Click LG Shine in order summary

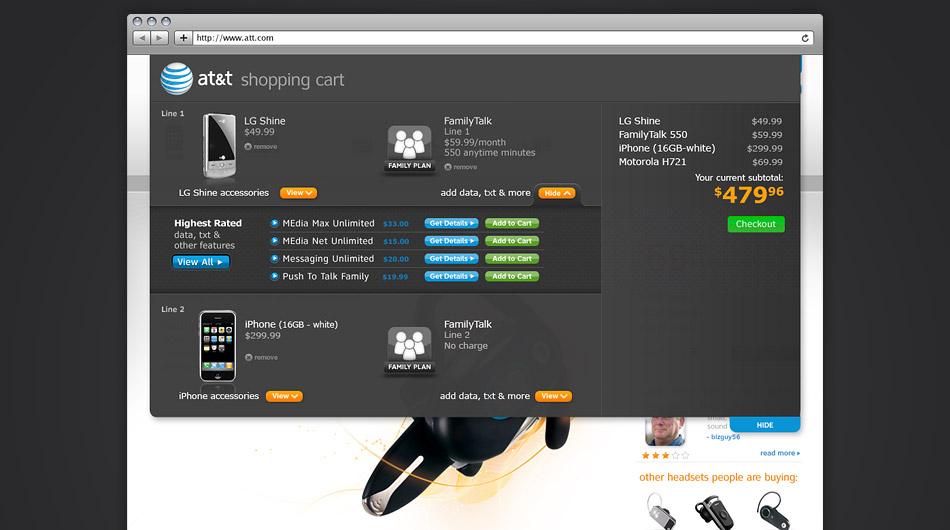(x=639, y=121)
